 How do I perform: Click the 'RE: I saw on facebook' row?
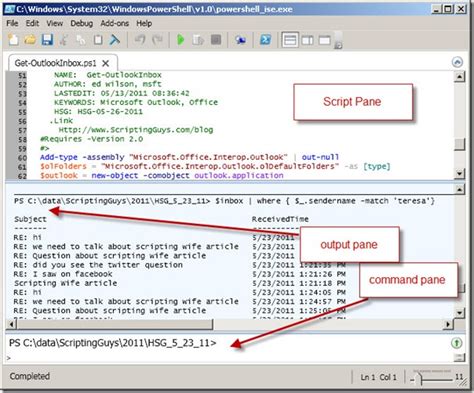point(63,274)
